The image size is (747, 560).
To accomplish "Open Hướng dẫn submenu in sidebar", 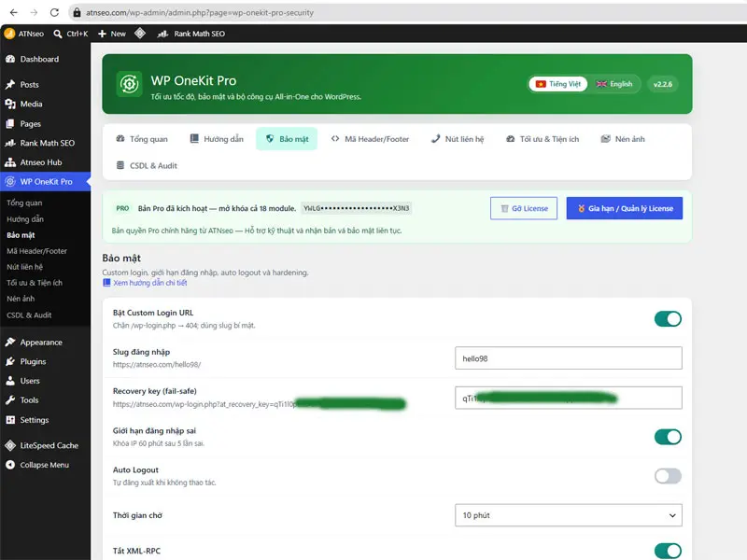I will pyautogui.click(x=25, y=219).
